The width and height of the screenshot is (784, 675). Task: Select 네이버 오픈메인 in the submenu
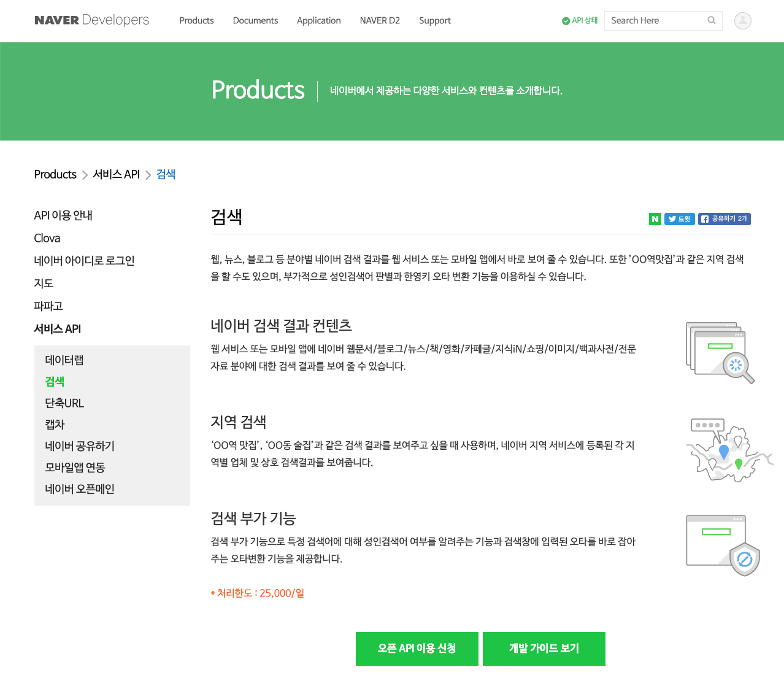coord(80,489)
